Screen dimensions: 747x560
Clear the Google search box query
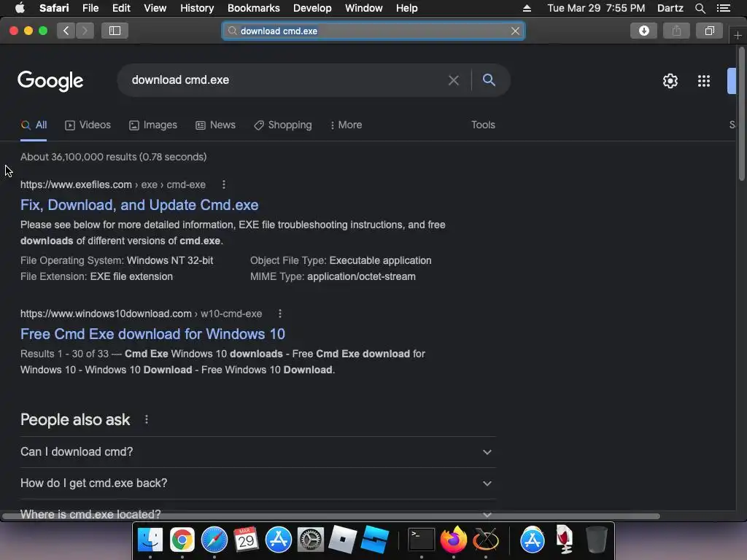click(x=454, y=80)
